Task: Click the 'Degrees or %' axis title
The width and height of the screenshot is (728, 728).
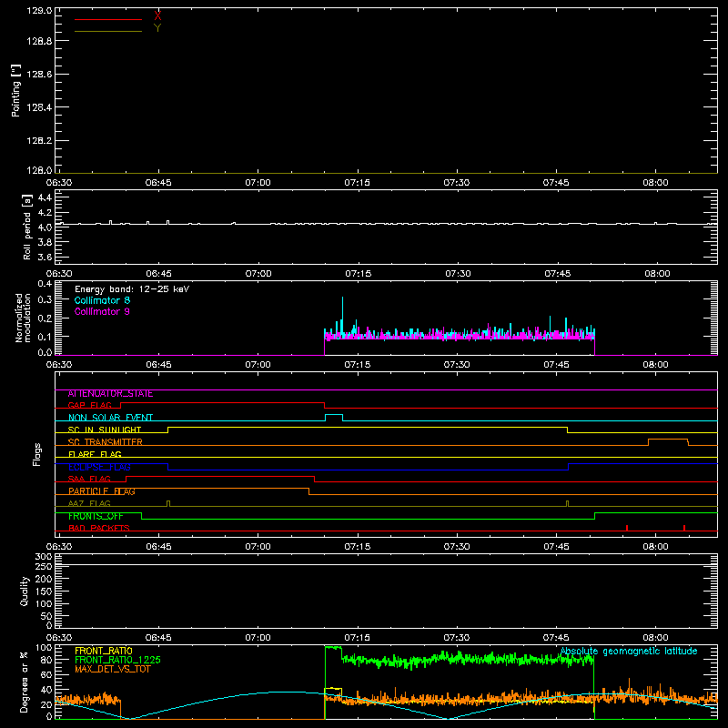Action: (25, 682)
